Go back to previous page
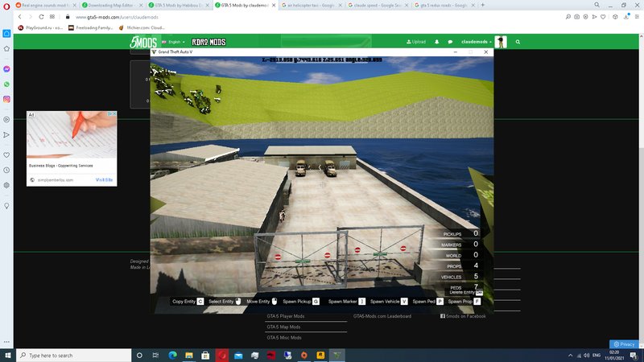Viewport: 644px width, 362px height. click(x=19, y=17)
